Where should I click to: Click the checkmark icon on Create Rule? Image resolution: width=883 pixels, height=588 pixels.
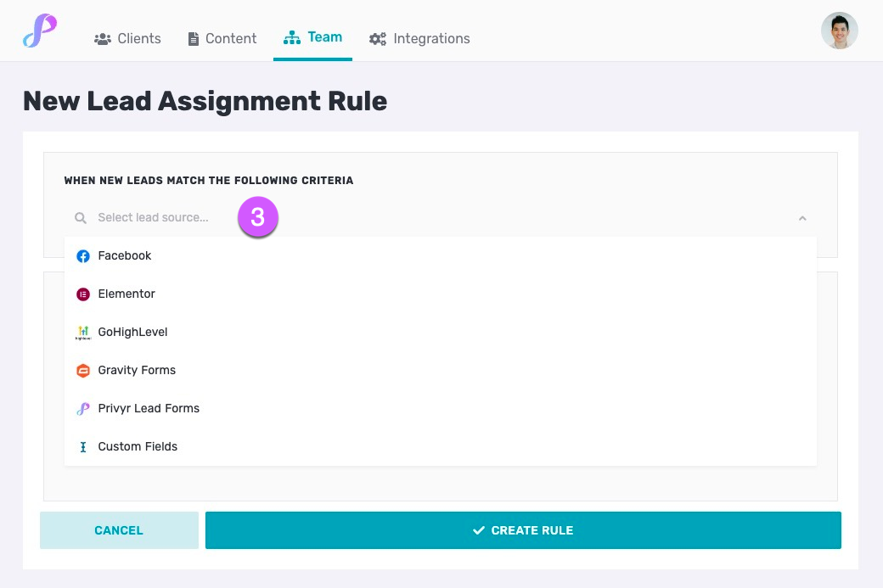(478, 529)
